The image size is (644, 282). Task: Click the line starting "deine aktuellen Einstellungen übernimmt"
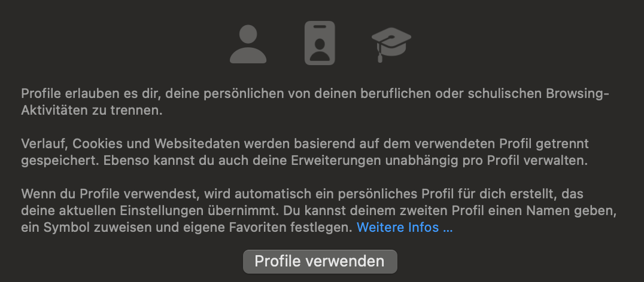319,210
